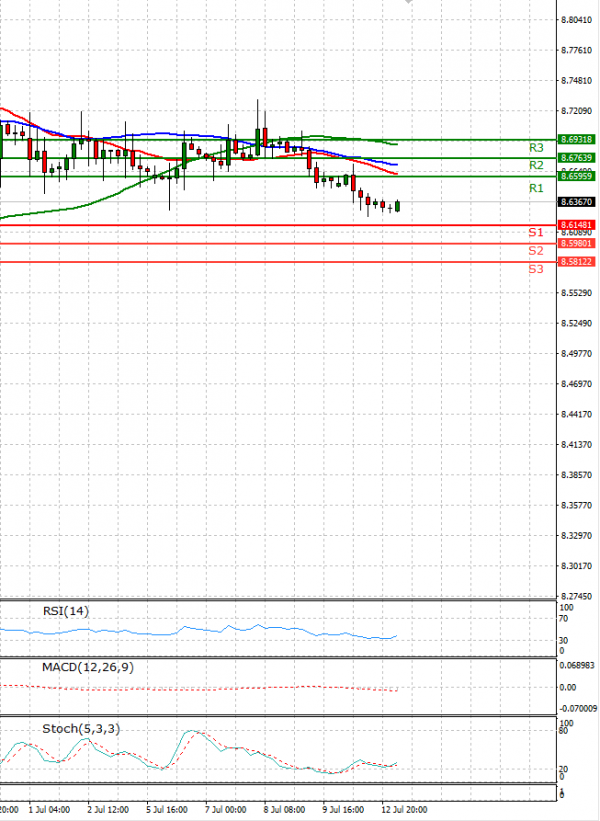This screenshot has width=600, height=821.
Task: Click the 8.38570 price axis value
Action: click(x=576, y=475)
